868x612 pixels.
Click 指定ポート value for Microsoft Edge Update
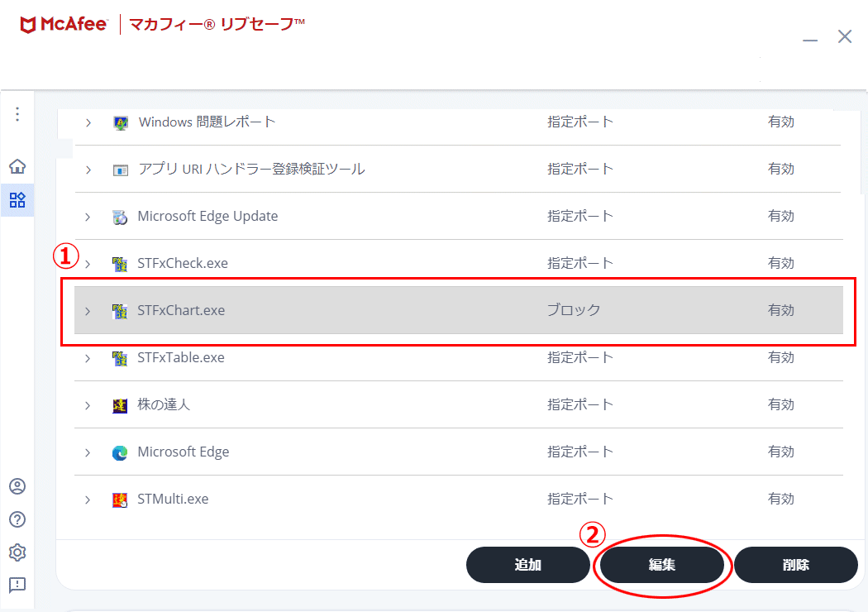(580, 216)
